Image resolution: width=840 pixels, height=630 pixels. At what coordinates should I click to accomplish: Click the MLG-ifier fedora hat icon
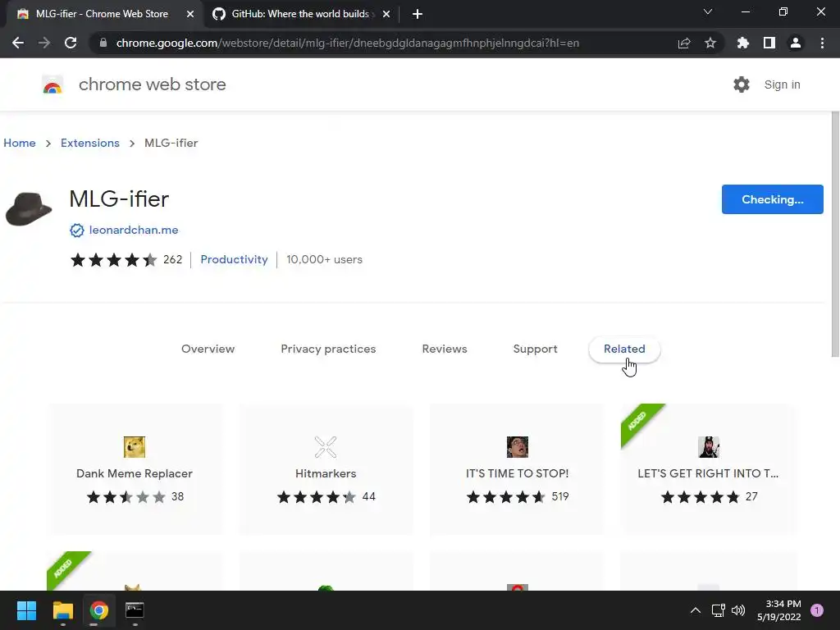coord(29,209)
